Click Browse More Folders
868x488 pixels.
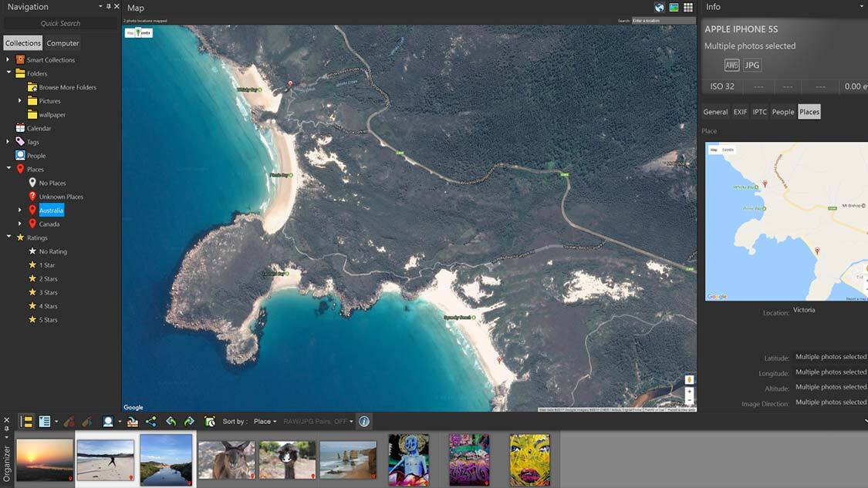pos(67,87)
